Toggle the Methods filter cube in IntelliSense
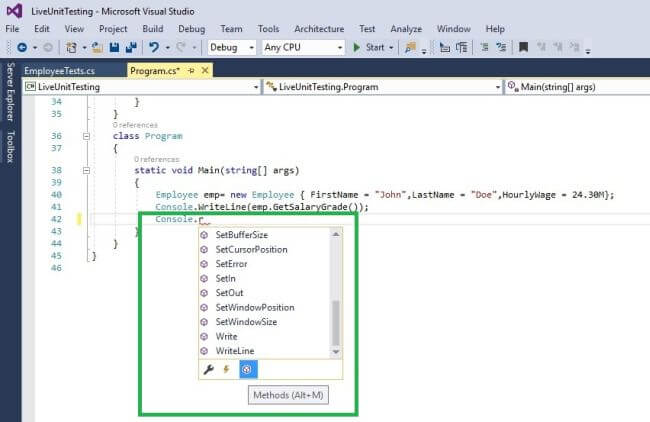Image resolution: width=650 pixels, height=422 pixels. [248, 369]
